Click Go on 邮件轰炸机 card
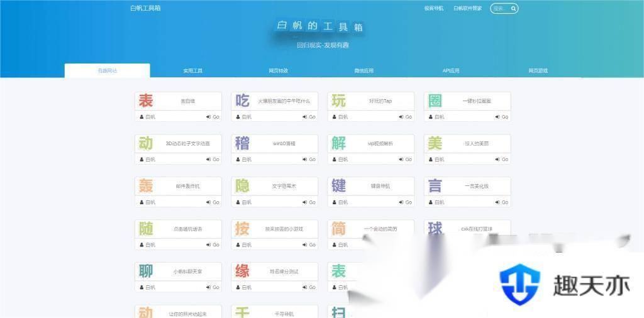The height and width of the screenshot is (318, 644). click(213, 202)
